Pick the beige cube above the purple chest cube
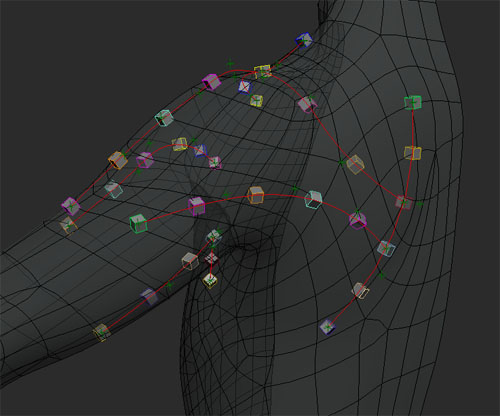 tap(360, 291)
